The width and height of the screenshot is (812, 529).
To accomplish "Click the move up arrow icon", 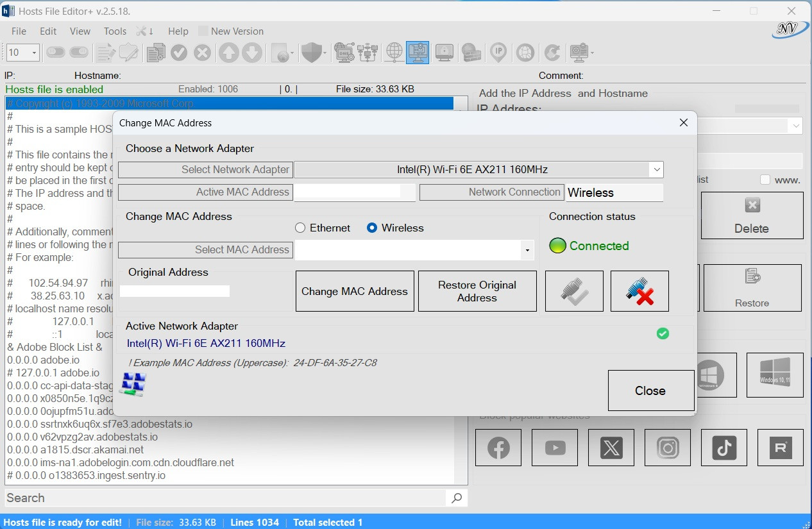I will 228,53.
